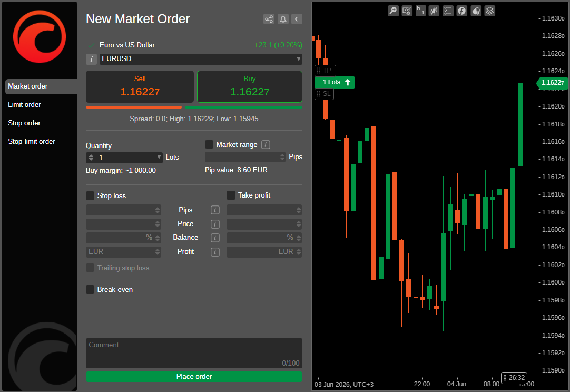570x392 pixels.
Task: Switch to the Stop order tab
Action: [24, 123]
